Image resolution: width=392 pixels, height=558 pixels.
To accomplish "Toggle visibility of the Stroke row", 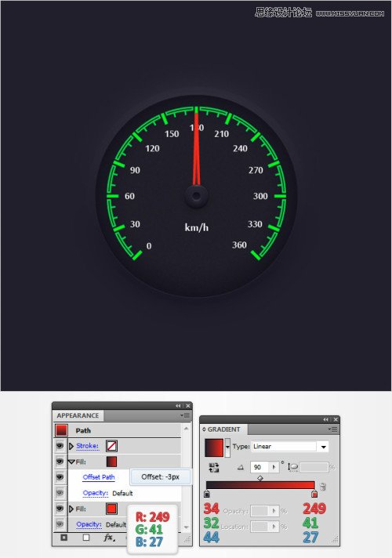I will point(60,446).
